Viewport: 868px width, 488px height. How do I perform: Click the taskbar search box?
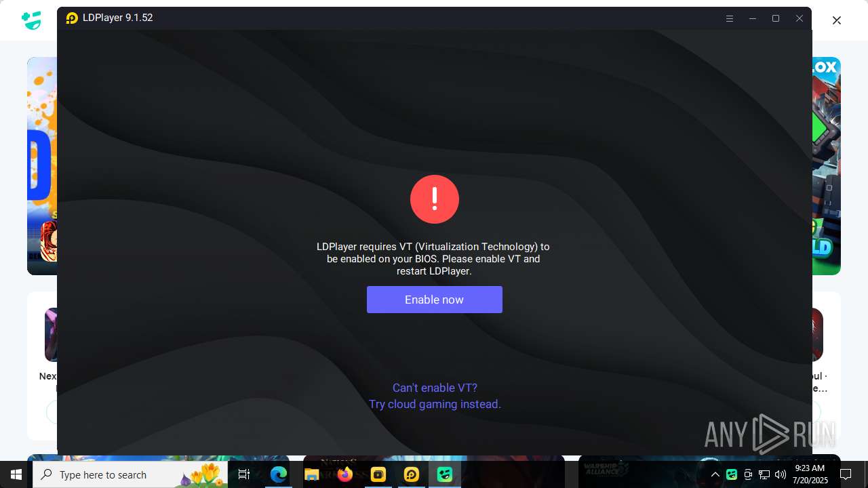pos(130,474)
